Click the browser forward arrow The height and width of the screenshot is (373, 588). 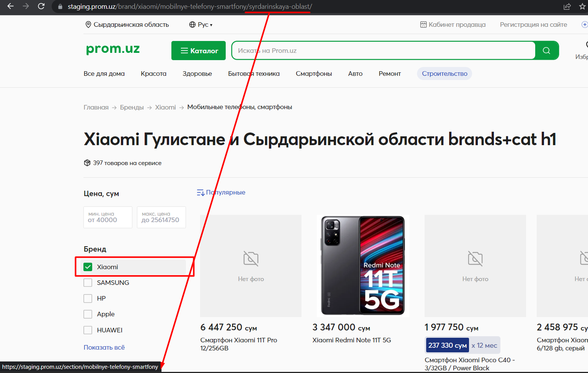point(26,6)
